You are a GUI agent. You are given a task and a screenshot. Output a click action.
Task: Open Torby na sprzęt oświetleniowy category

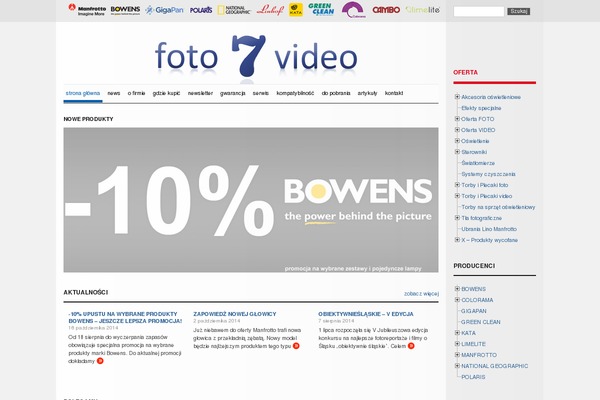(498, 207)
